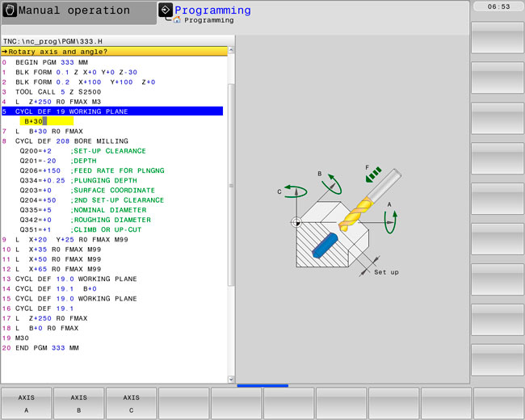525x420 pixels.
Task: Click the Programming mode diamond icon
Action: [x=166, y=10]
